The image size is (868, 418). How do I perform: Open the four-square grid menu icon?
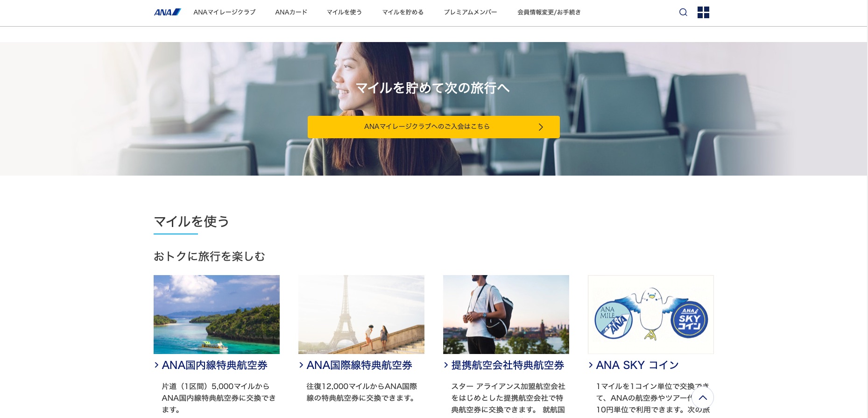703,12
